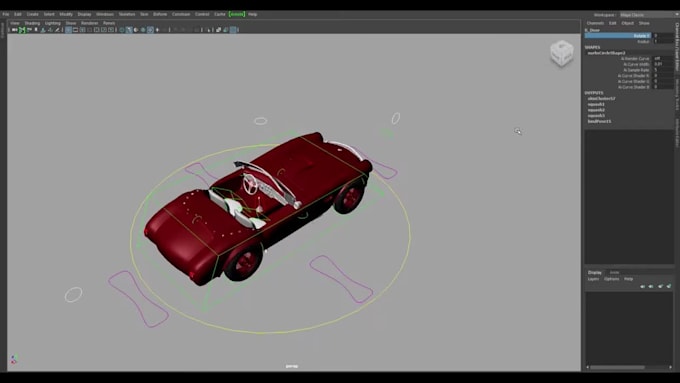Viewport: 680px width, 383px height.
Task: Click the Select Camera icon in the panel toolbar
Action: (x=14, y=29)
